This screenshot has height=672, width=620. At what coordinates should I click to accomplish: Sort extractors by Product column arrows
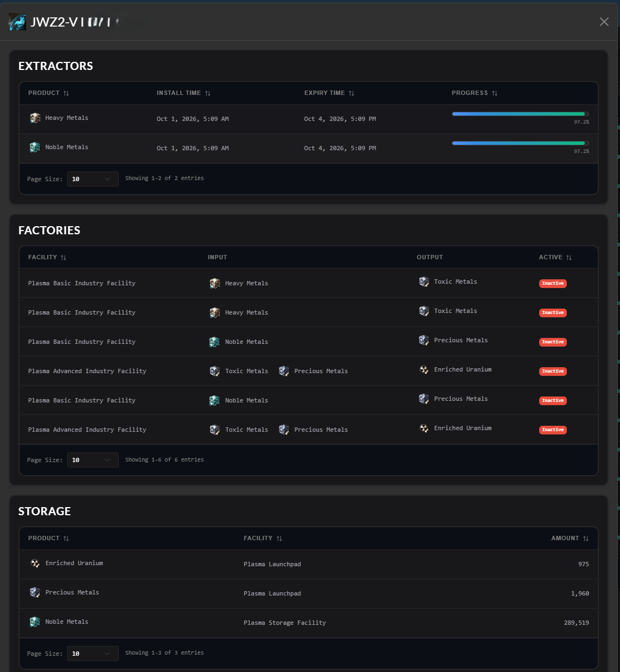click(66, 93)
